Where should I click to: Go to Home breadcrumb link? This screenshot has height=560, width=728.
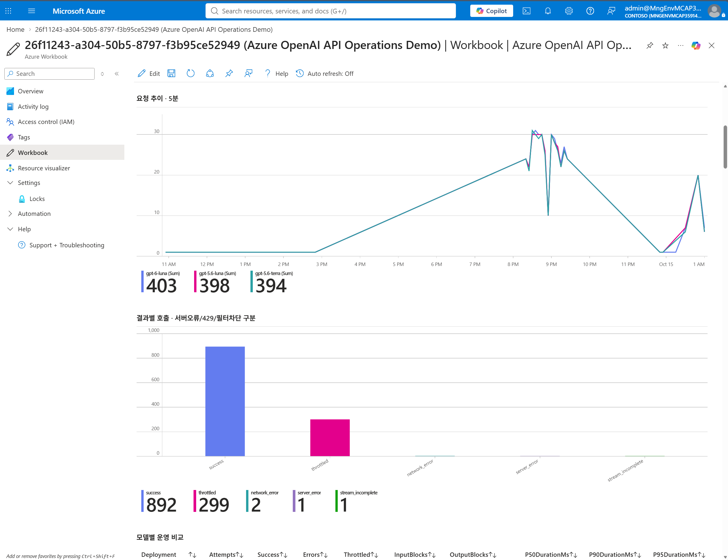pos(15,30)
